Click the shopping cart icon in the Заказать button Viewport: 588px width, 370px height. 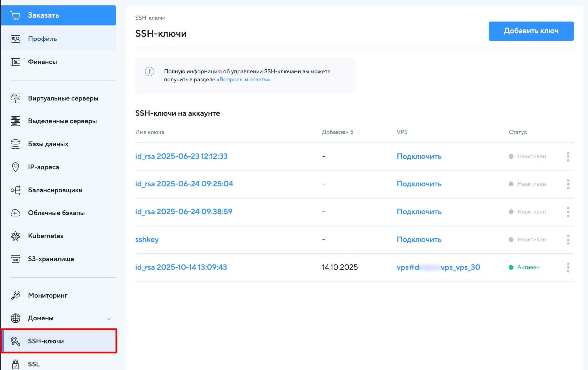pyautogui.click(x=15, y=15)
